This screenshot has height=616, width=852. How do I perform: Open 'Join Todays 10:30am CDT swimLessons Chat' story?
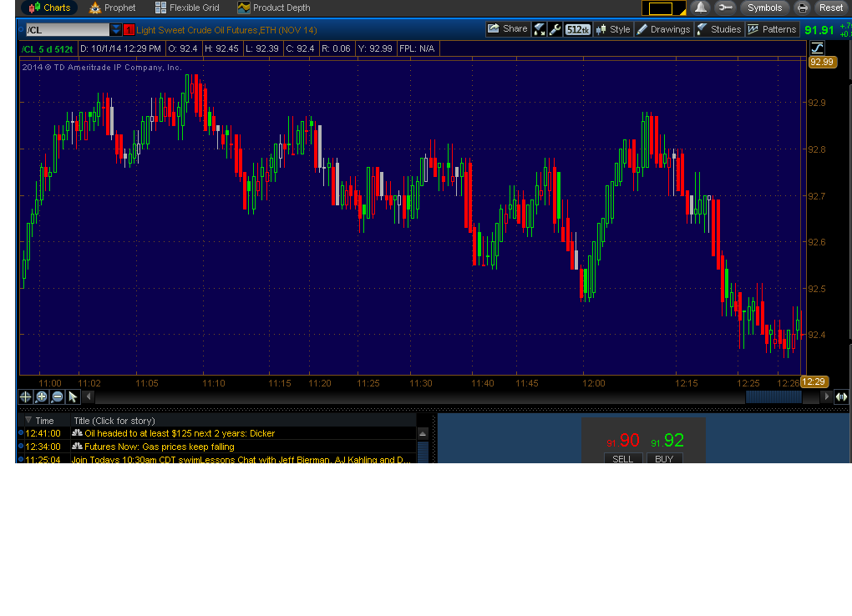[x=241, y=460]
